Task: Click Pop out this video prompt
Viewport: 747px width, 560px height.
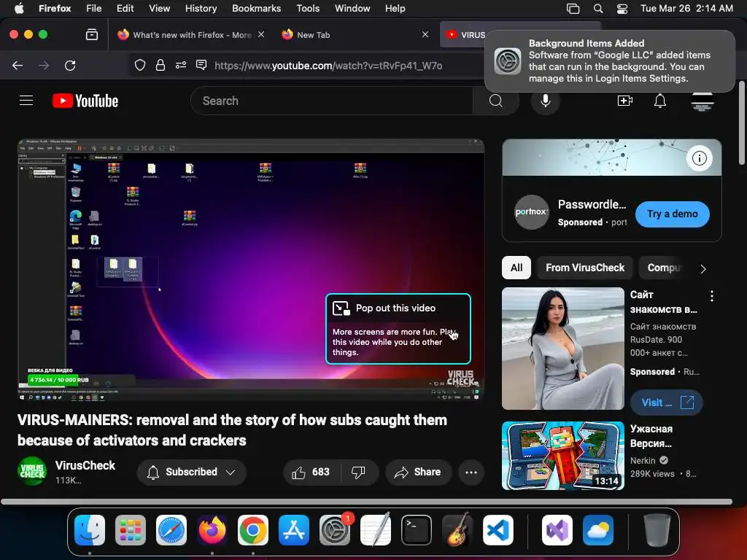Action: coord(398,329)
